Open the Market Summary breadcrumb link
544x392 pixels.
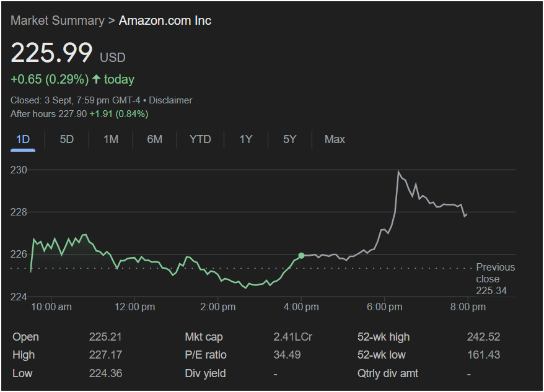[57, 21]
